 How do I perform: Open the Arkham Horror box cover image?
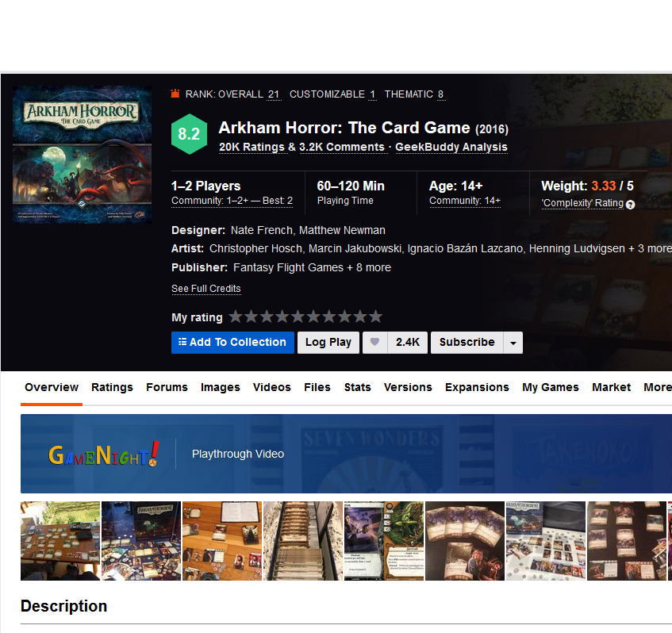pos(82,155)
